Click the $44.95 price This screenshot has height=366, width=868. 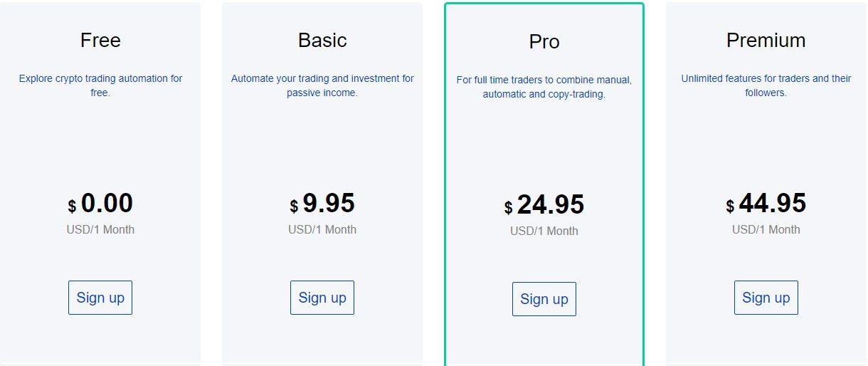766,204
